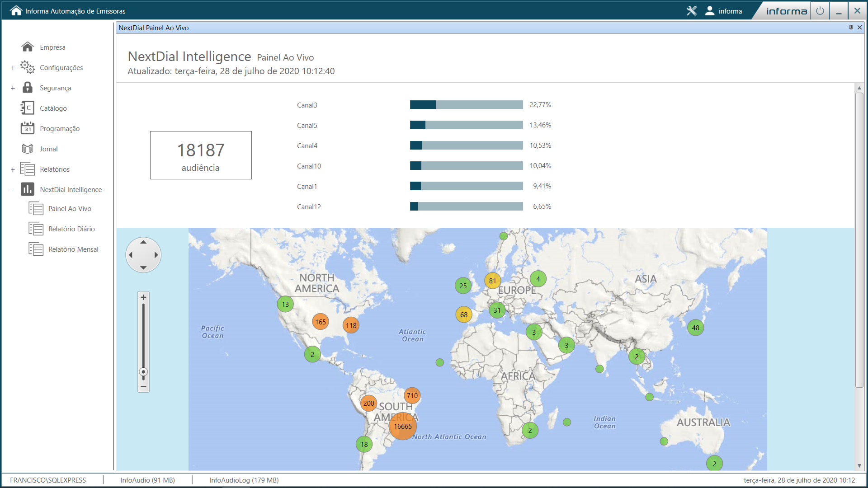Open the Relatório Diário item
This screenshot has height=488, width=868.
tap(71, 229)
